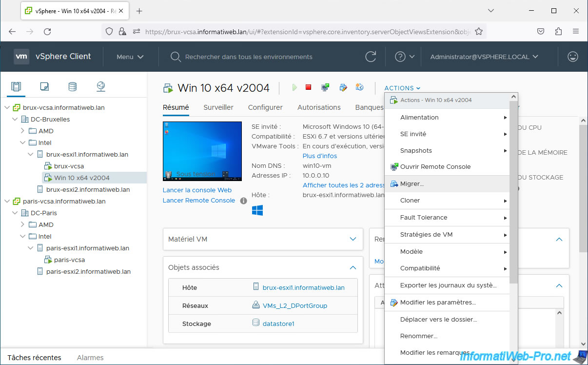Open a new browser tab

tap(139, 11)
